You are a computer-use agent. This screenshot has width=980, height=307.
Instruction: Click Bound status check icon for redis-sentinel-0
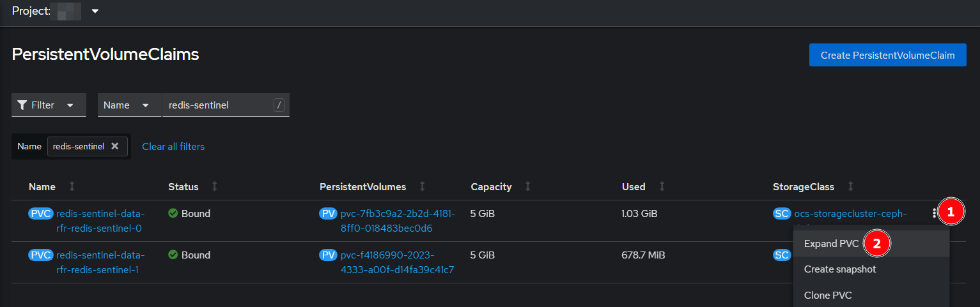[173, 213]
